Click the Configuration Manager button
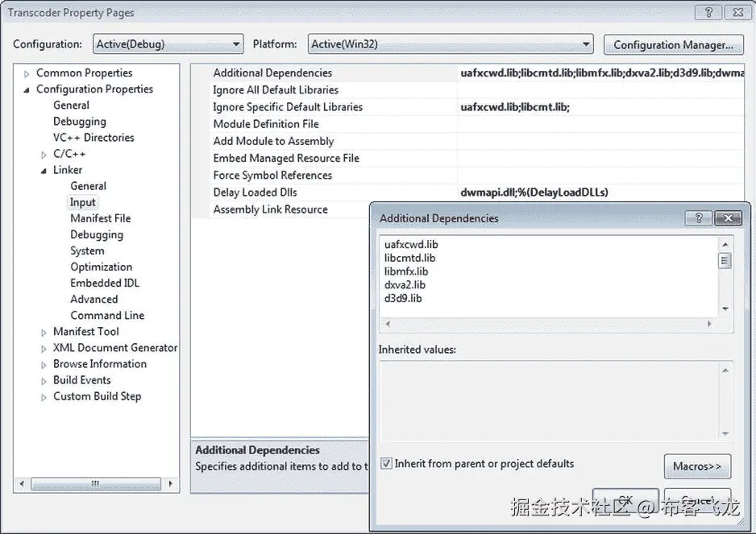The height and width of the screenshot is (534, 756). click(674, 44)
